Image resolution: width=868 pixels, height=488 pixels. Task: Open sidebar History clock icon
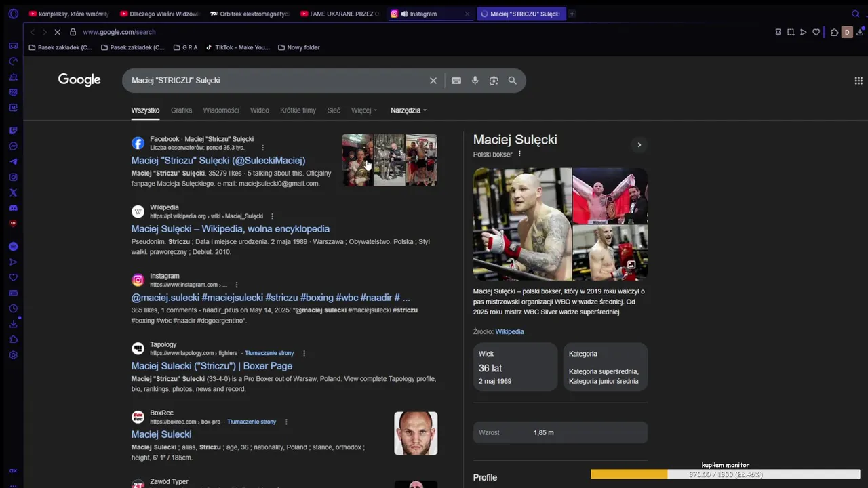point(13,308)
